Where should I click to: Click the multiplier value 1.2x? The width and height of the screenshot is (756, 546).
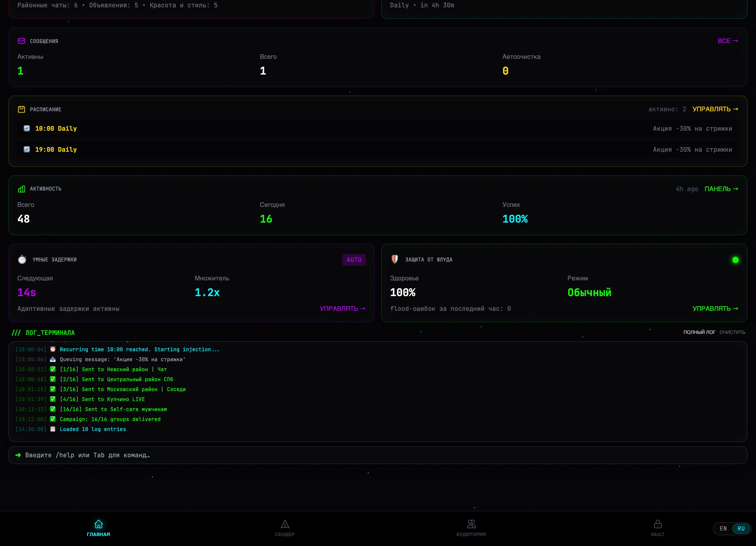pyautogui.click(x=207, y=292)
